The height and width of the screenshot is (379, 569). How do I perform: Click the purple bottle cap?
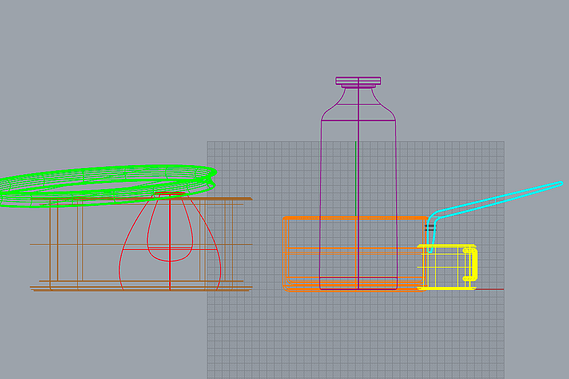tap(358, 81)
